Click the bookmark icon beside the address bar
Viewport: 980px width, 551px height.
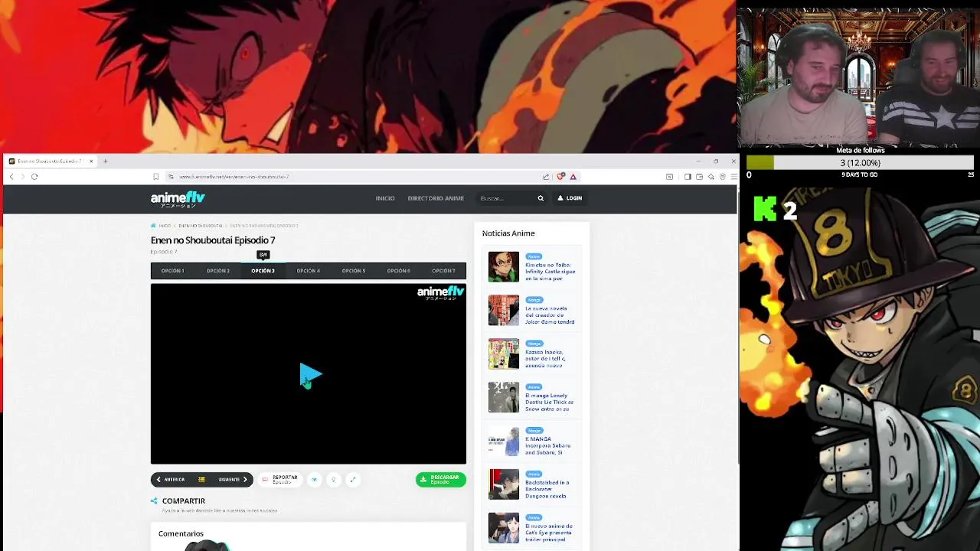[x=155, y=177]
